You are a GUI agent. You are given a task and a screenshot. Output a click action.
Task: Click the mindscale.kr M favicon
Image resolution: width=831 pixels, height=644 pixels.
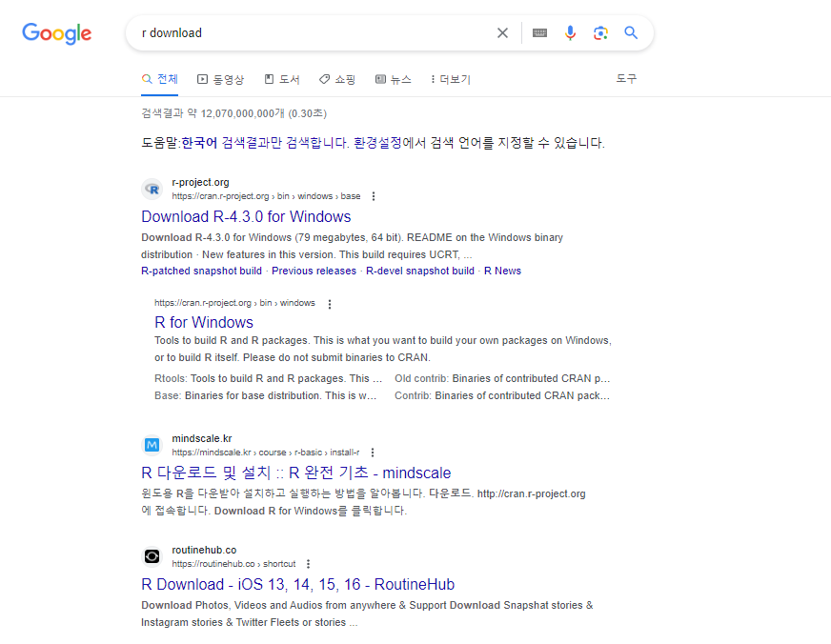[x=152, y=445]
